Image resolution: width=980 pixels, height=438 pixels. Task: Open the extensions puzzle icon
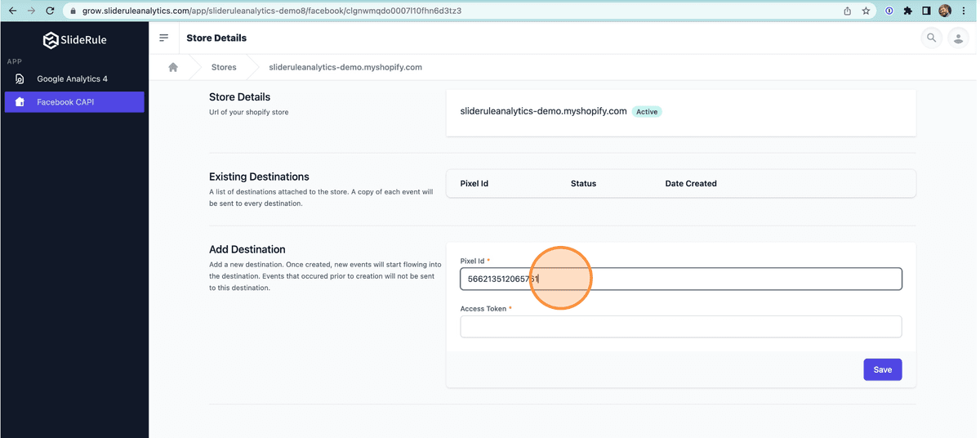pos(908,11)
